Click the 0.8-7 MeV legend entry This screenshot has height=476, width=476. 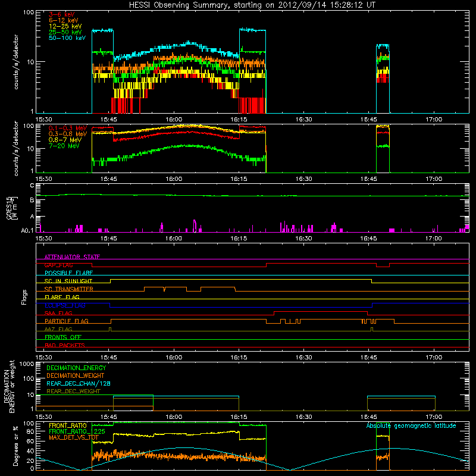pos(65,140)
